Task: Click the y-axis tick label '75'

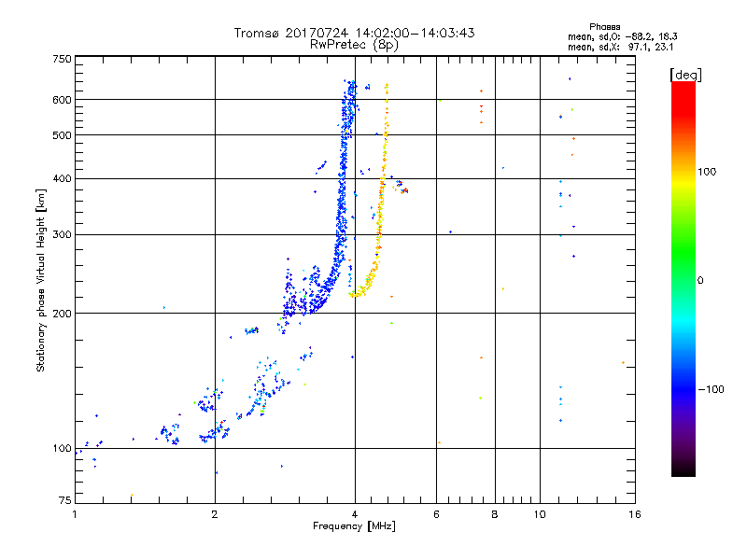Action: pyautogui.click(x=64, y=500)
